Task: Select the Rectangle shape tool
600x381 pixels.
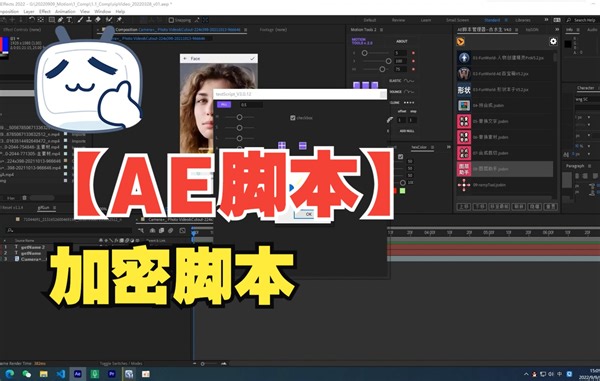Action: [x=52, y=20]
